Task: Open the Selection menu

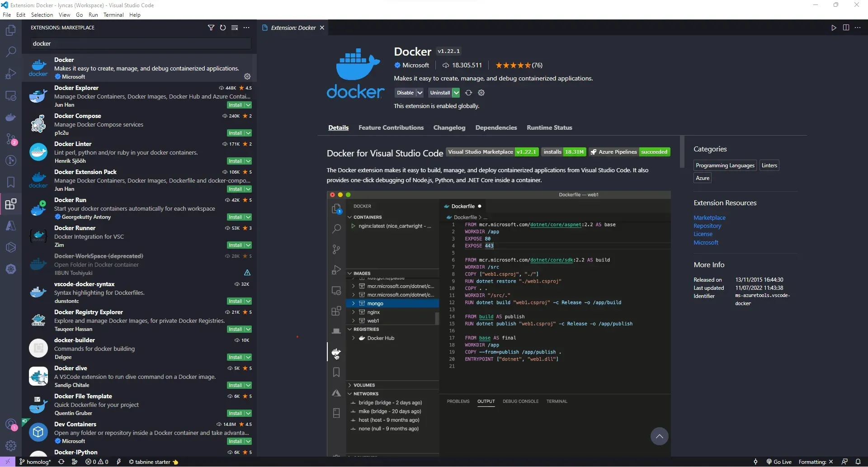Action: pyautogui.click(x=42, y=15)
